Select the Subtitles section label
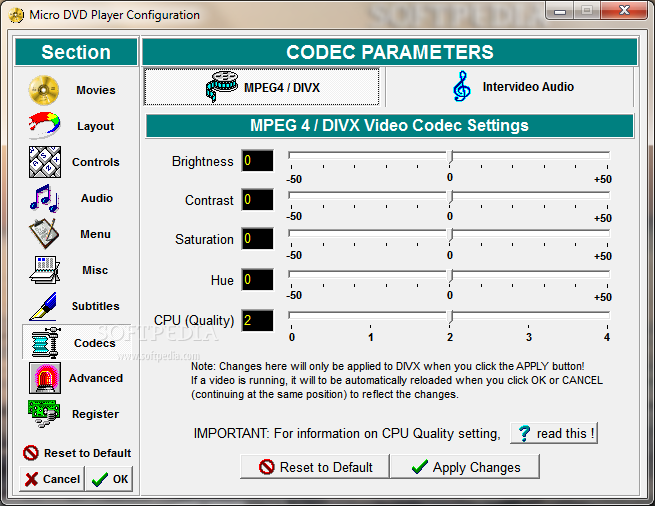The height and width of the screenshot is (506, 655). 96,306
